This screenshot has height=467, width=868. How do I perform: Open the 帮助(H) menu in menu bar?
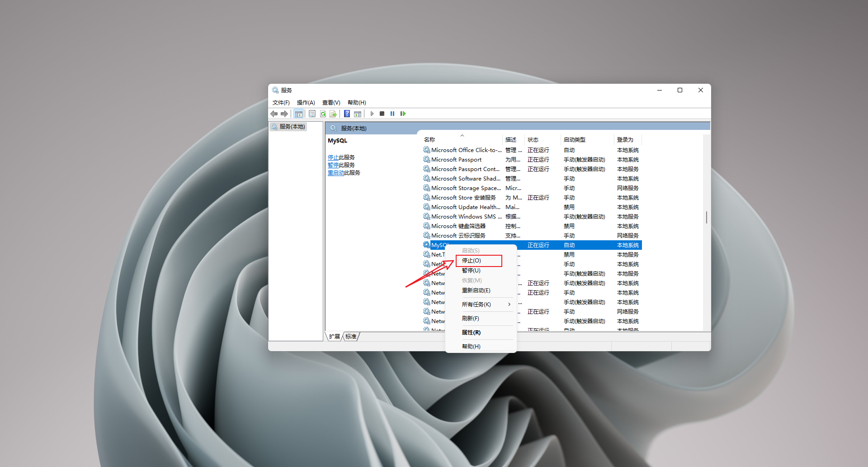pyautogui.click(x=357, y=103)
